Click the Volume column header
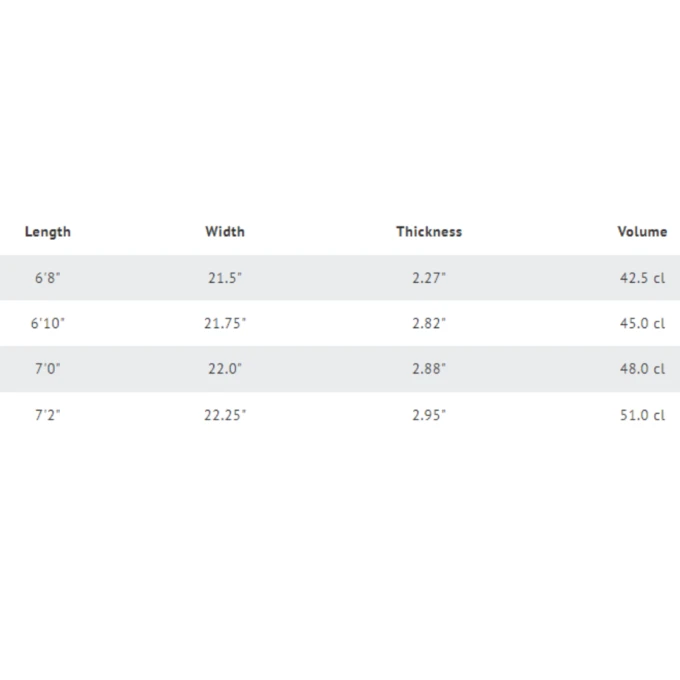The height and width of the screenshot is (680, 680). click(x=642, y=231)
